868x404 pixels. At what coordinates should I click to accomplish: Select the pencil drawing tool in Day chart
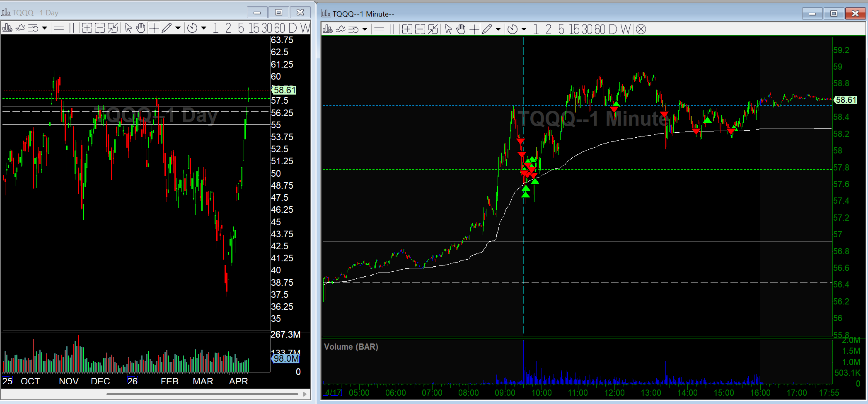pos(167,28)
